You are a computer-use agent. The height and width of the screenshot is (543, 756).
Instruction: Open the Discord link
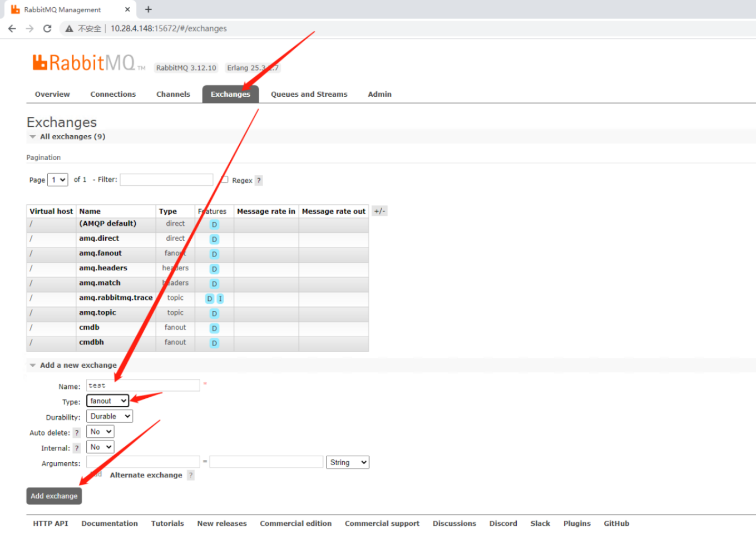(503, 524)
